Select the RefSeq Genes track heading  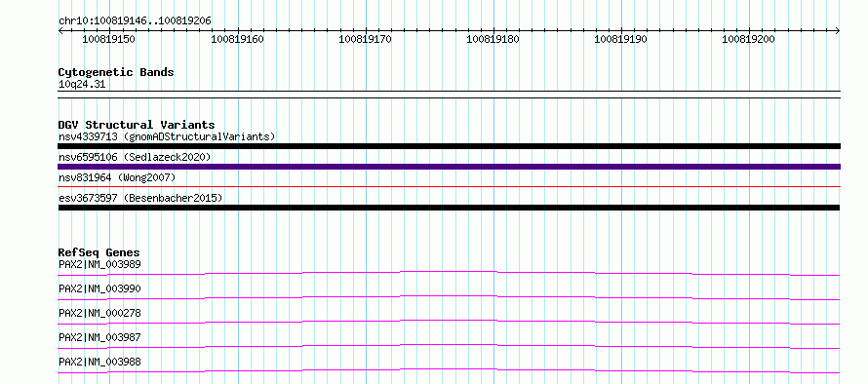point(99,252)
